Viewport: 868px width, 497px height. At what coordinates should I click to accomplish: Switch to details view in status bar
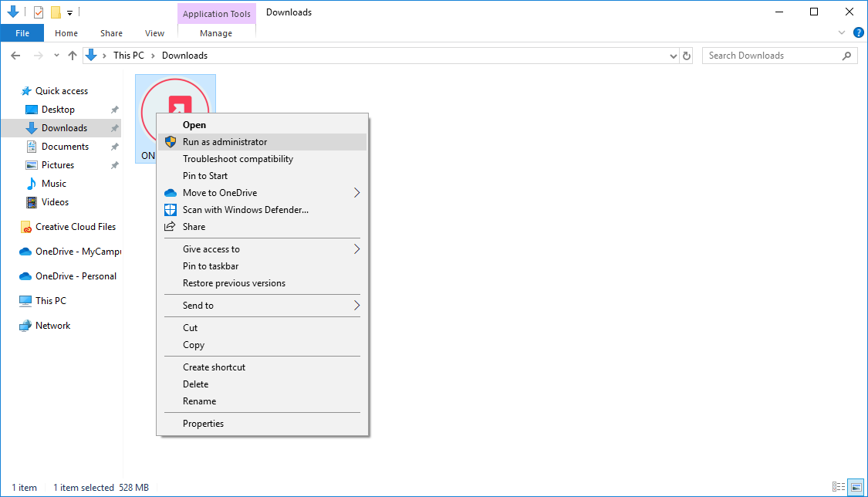point(838,487)
